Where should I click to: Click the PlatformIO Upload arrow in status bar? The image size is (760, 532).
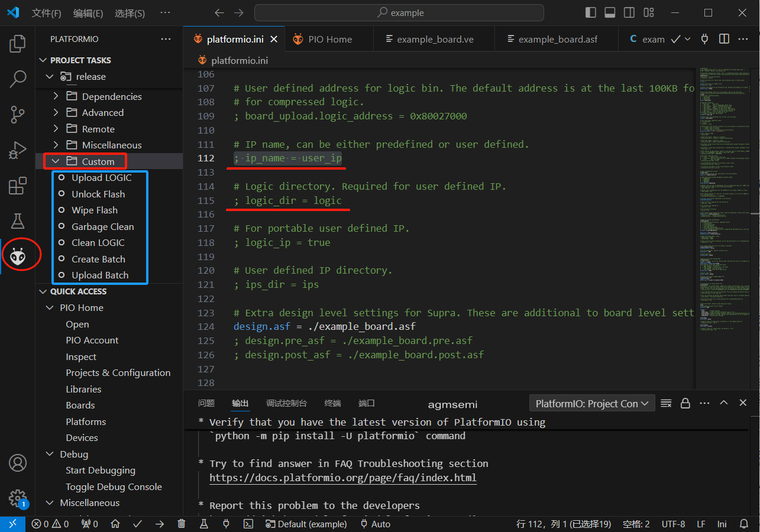point(160,524)
